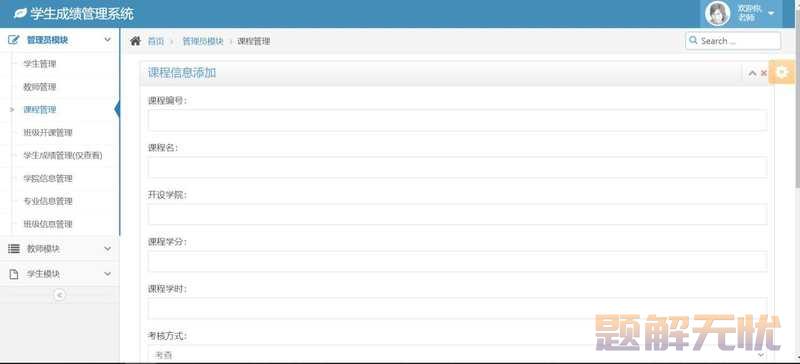Open 专业信息管理 in sidebar
This screenshot has height=364, width=800.
[x=48, y=201]
